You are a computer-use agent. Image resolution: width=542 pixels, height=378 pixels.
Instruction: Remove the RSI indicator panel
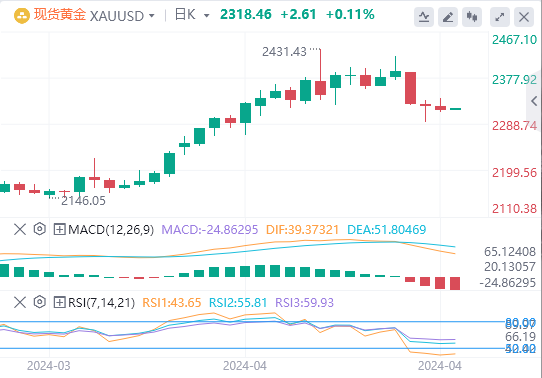tap(20, 302)
